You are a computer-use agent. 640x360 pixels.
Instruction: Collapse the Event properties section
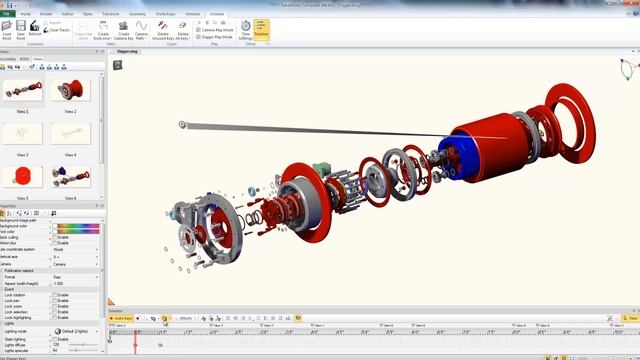2,289
